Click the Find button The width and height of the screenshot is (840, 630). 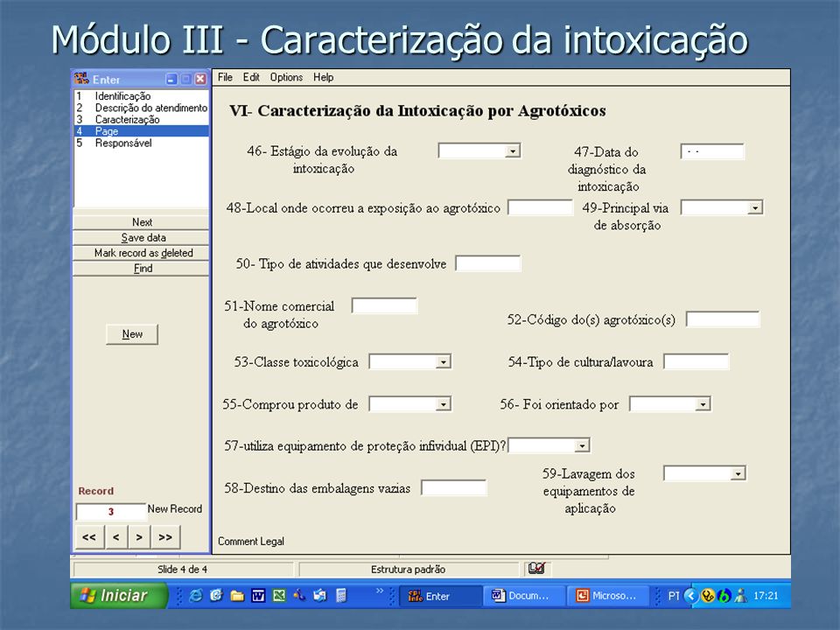[x=141, y=269]
